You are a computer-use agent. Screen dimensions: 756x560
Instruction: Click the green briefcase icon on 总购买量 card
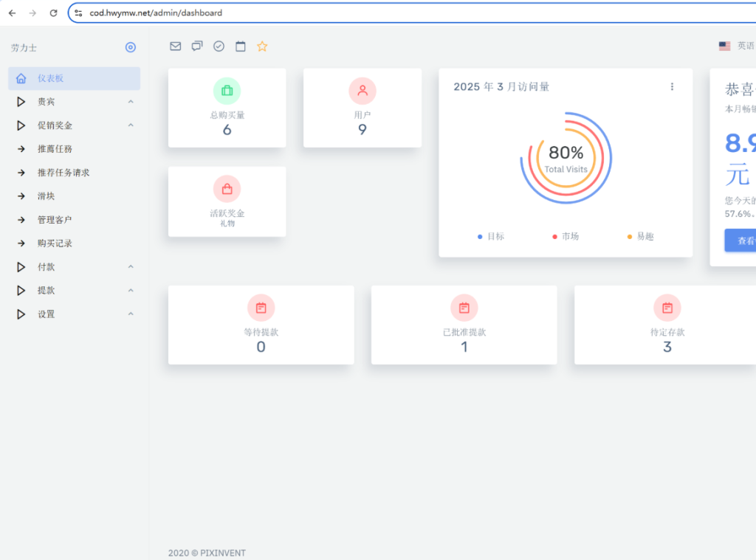(227, 91)
